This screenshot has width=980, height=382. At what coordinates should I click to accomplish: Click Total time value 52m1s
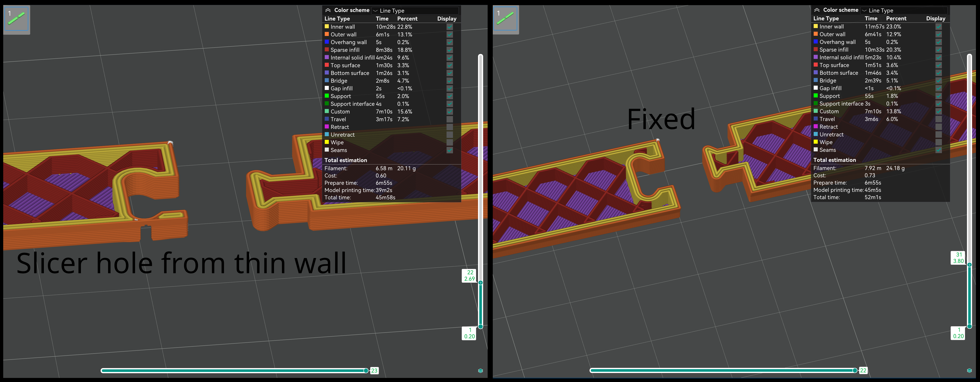click(x=873, y=197)
